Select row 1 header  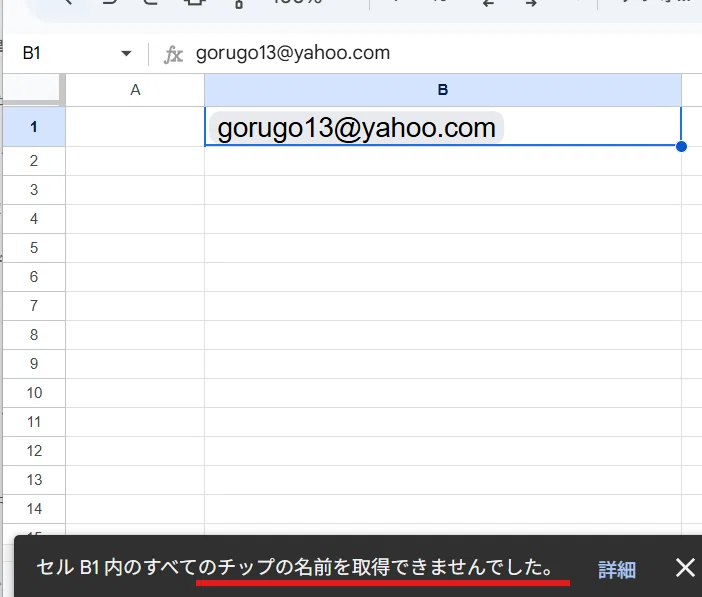34,127
